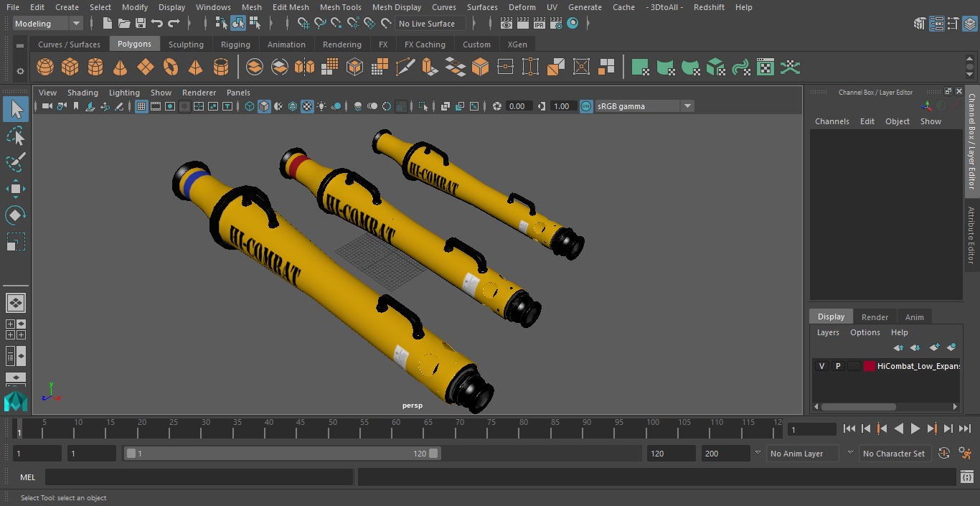Screen dimensions: 980x506
Task: Click frame 60 on the time slider
Action: click(396, 428)
